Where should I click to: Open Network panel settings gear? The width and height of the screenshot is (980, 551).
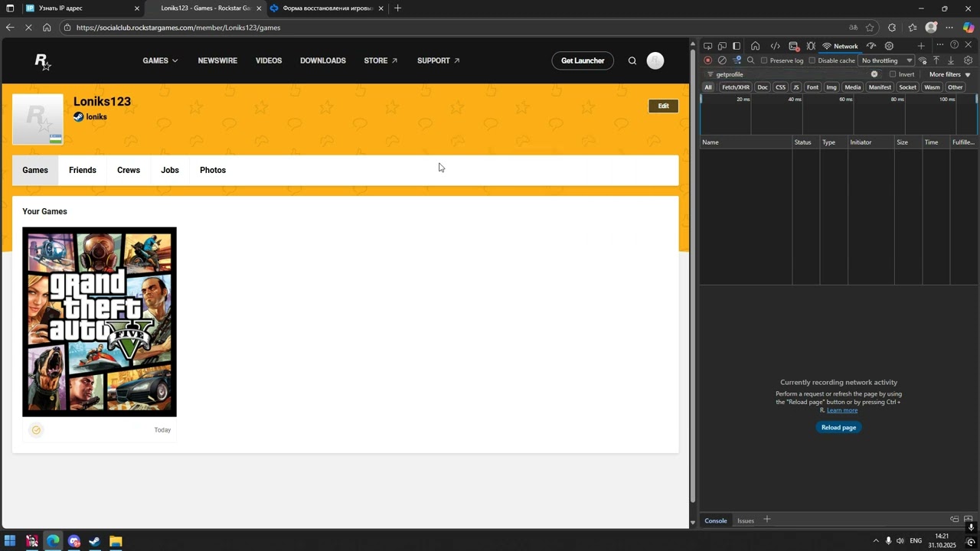(x=969, y=60)
